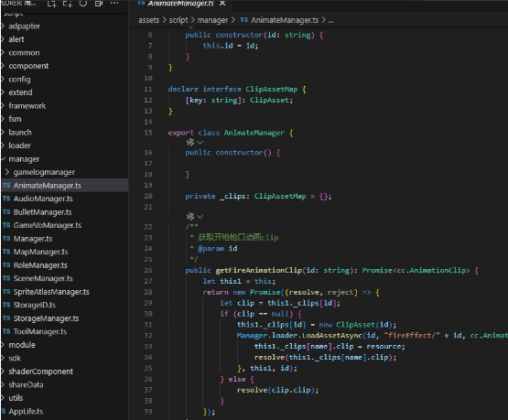This screenshot has width=508, height=420.
Task: Click 'resolve(clip.clip);' on line 37
Action: (277, 390)
